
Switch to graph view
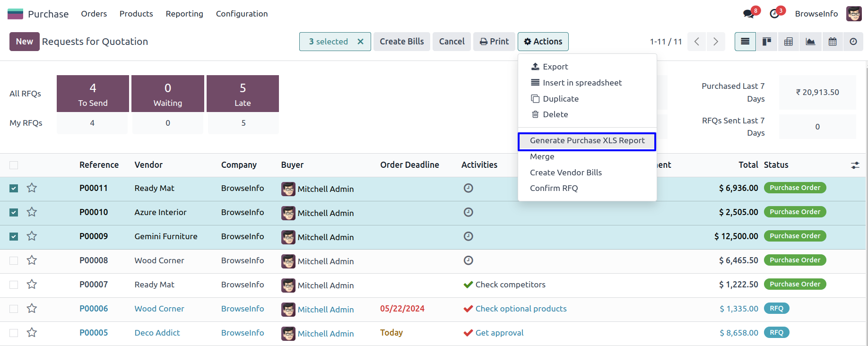[x=810, y=42]
